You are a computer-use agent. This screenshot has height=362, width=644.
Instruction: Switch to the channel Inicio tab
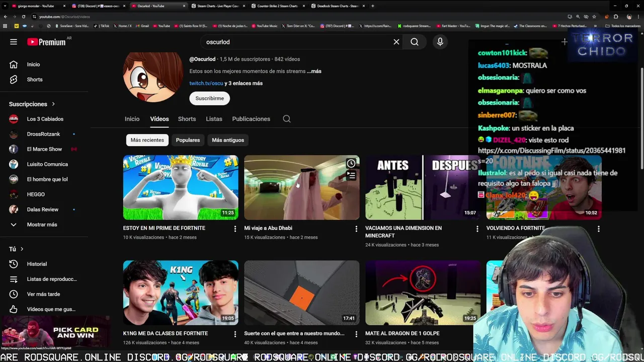(x=132, y=119)
